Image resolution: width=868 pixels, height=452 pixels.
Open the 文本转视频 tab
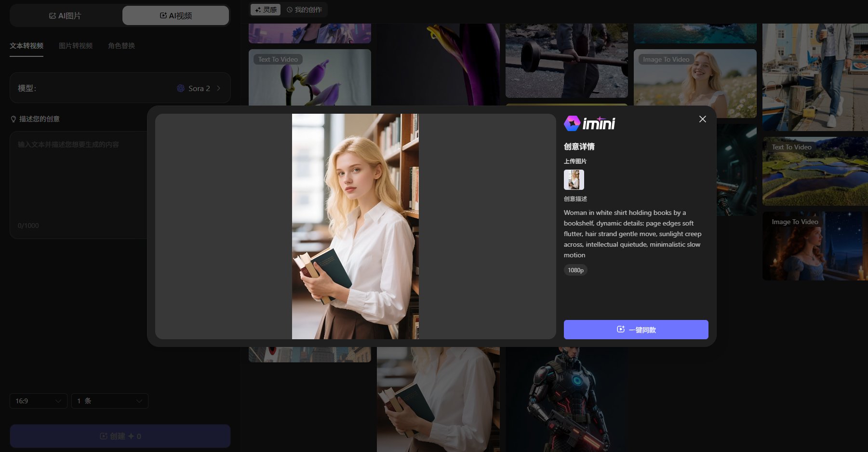coord(27,46)
